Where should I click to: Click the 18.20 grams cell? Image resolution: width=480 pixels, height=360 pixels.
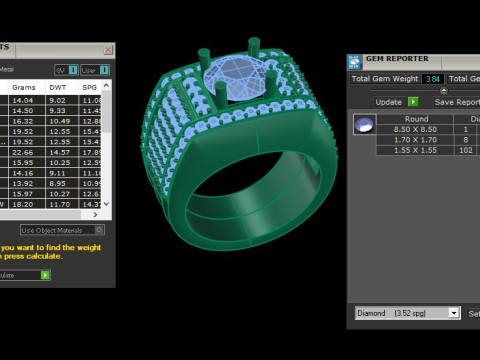point(26,204)
